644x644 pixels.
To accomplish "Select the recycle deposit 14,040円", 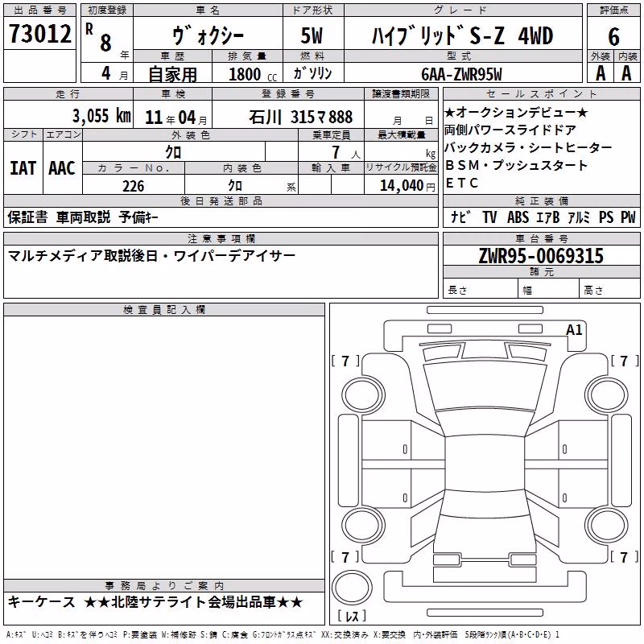I will click(x=407, y=186).
